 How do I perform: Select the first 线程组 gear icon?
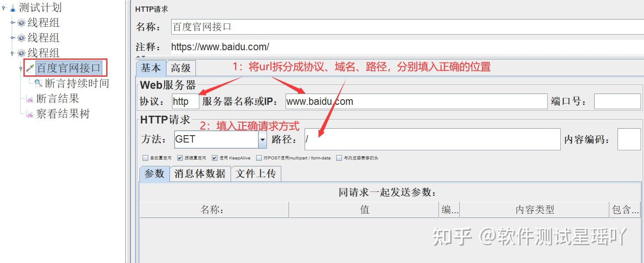21,23
